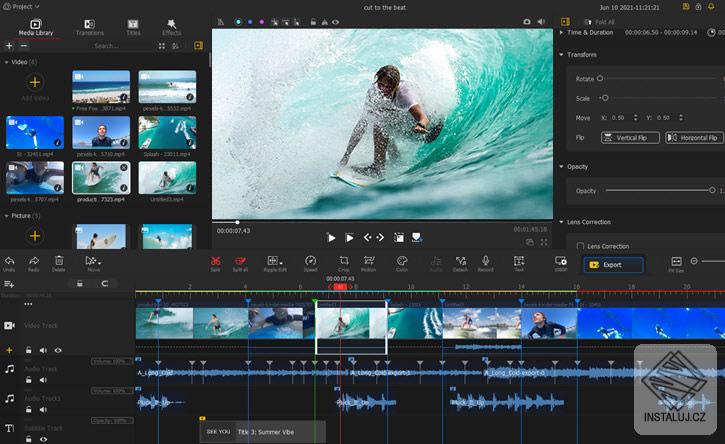
Task: Click the Record microphone icon
Action: coord(485,261)
